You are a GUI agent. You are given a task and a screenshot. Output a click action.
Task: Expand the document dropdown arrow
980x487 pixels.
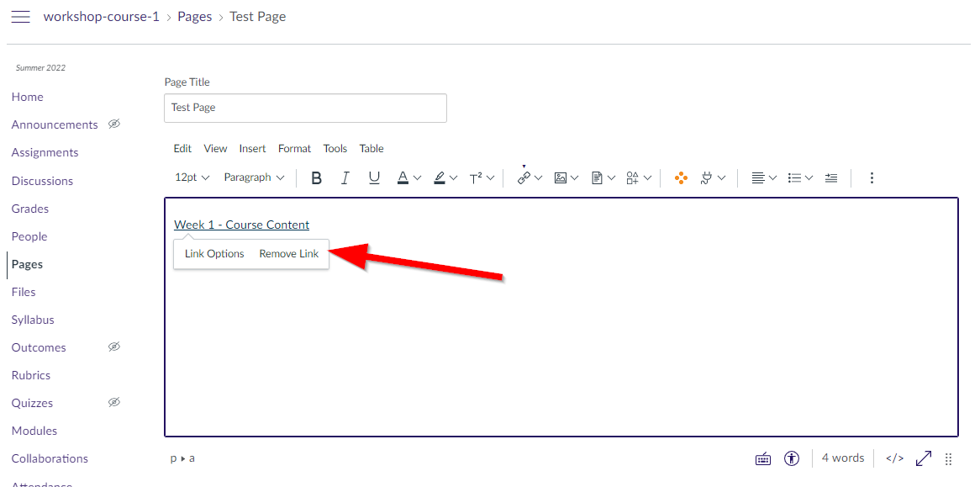611,178
